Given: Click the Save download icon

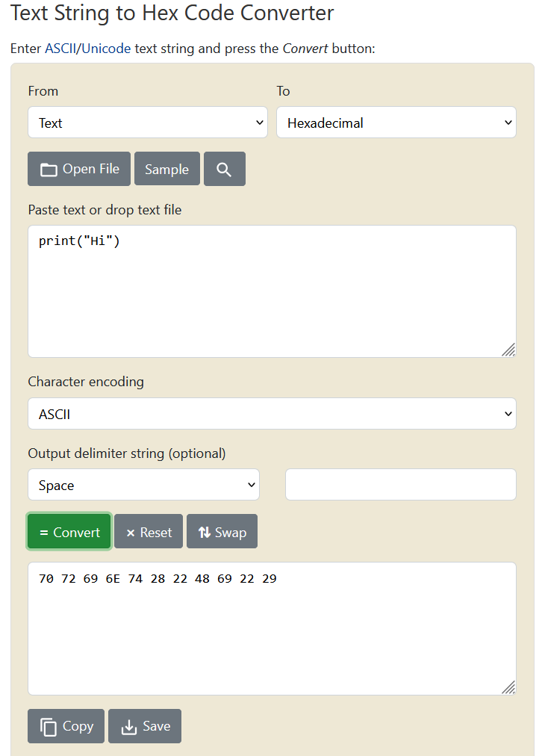Looking at the screenshot, I should point(129,725).
